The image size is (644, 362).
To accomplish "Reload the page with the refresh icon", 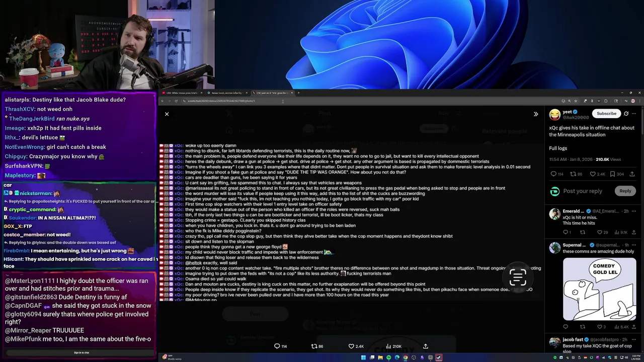I will coord(176,101).
